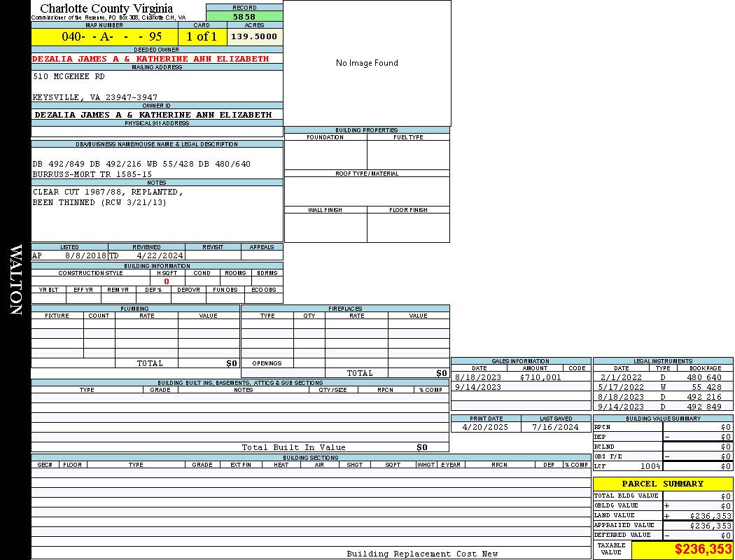
Task: Click the 510 MCGEHEE RD mailing address line
Action: [x=69, y=76]
